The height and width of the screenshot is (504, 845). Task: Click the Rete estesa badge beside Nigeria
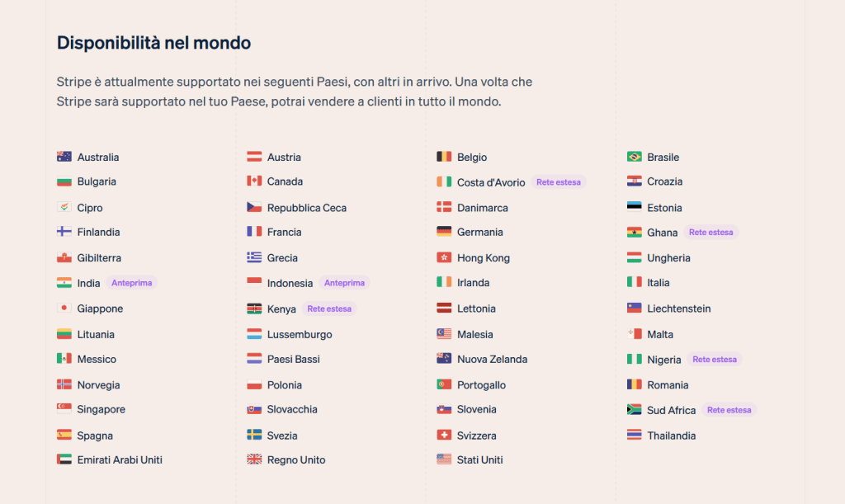coord(714,360)
